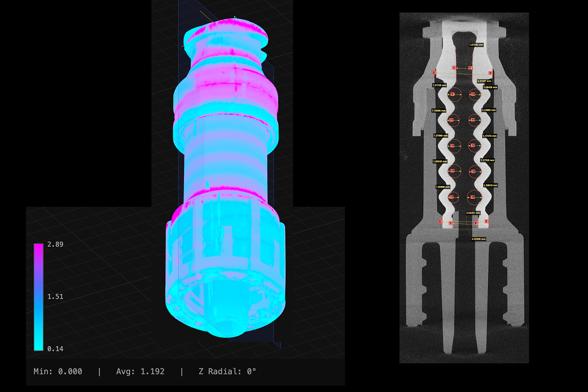Select measurement marker 1 in the CT slice
This screenshot has width=588, height=392.
pos(454,68)
